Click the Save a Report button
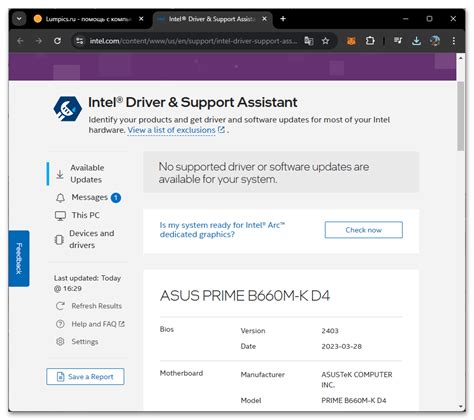 (x=85, y=377)
